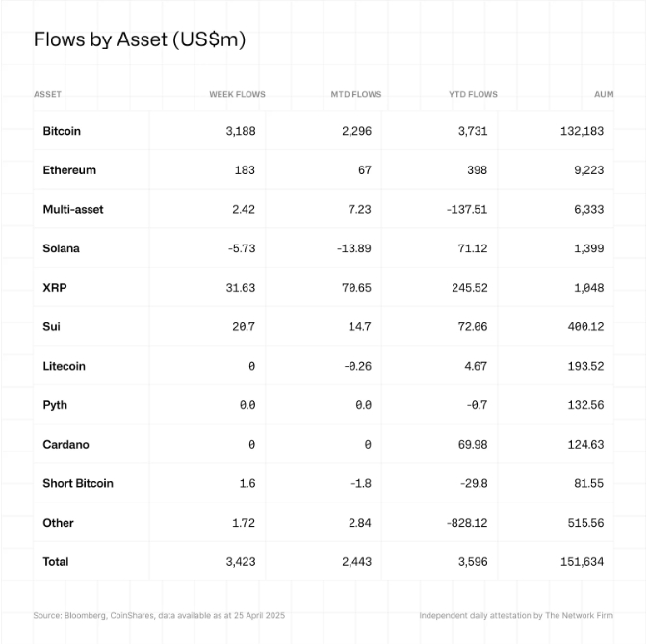Select the Cardano row label

(x=65, y=444)
